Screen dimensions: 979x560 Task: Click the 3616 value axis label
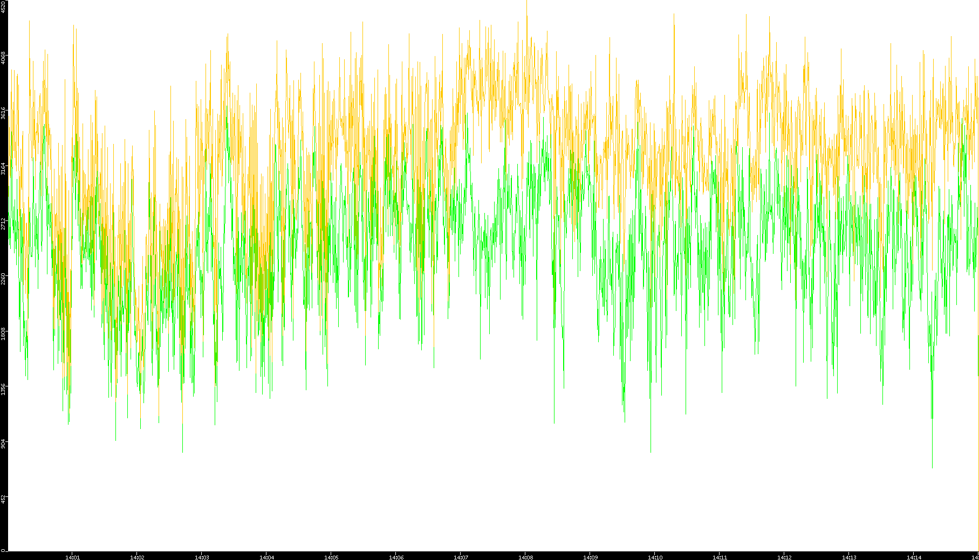[4, 113]
